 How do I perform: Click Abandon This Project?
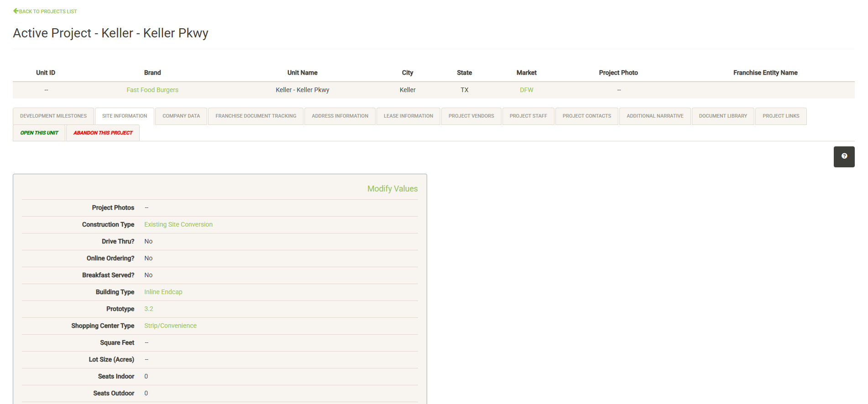click(x=103, y=133)
